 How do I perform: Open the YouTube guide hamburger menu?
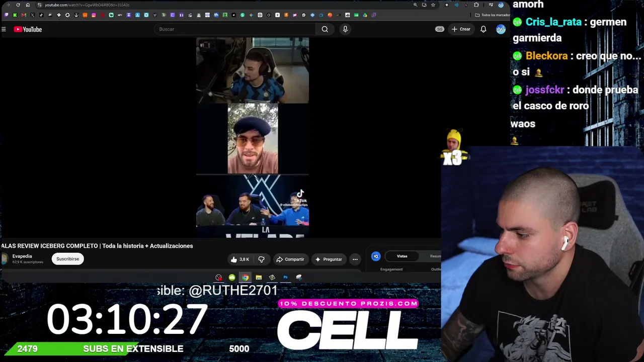[4, 29]
